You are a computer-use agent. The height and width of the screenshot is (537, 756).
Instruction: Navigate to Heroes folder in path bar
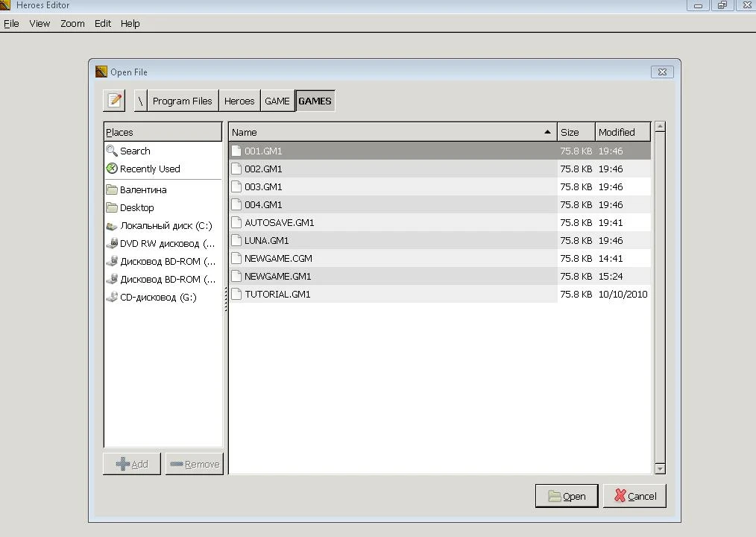pyautogui.click(x=239, y=101)
